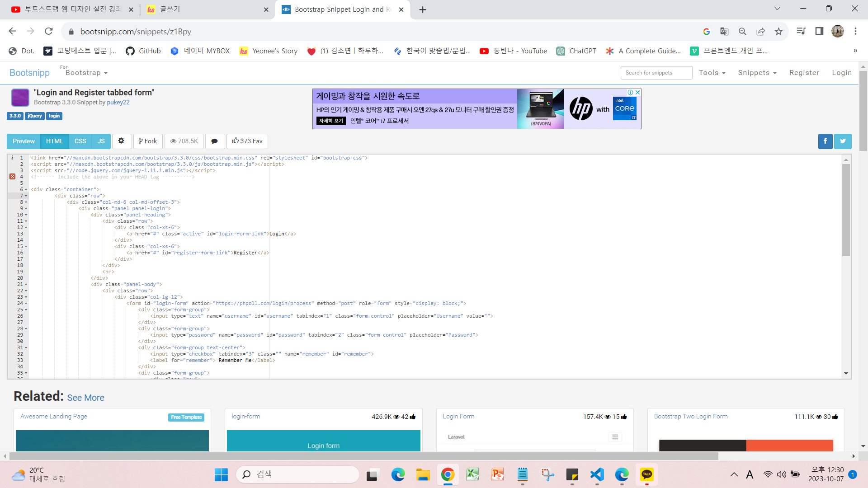The height and width of the screenshot is (488, 868).
Task: Click the See More related link
Action: click(x=86, y=398)
